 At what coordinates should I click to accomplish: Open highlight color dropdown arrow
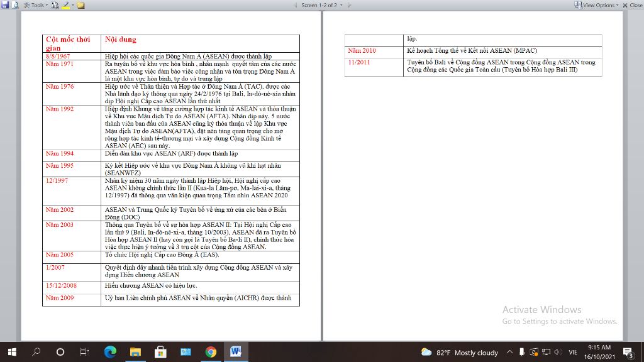pos(73,5)
